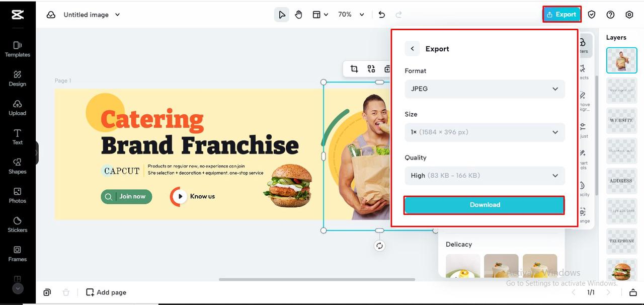The width and height of the screenshot is (644, 305).
Task: Open the settings hexagon icon
Action: (629, 15)
